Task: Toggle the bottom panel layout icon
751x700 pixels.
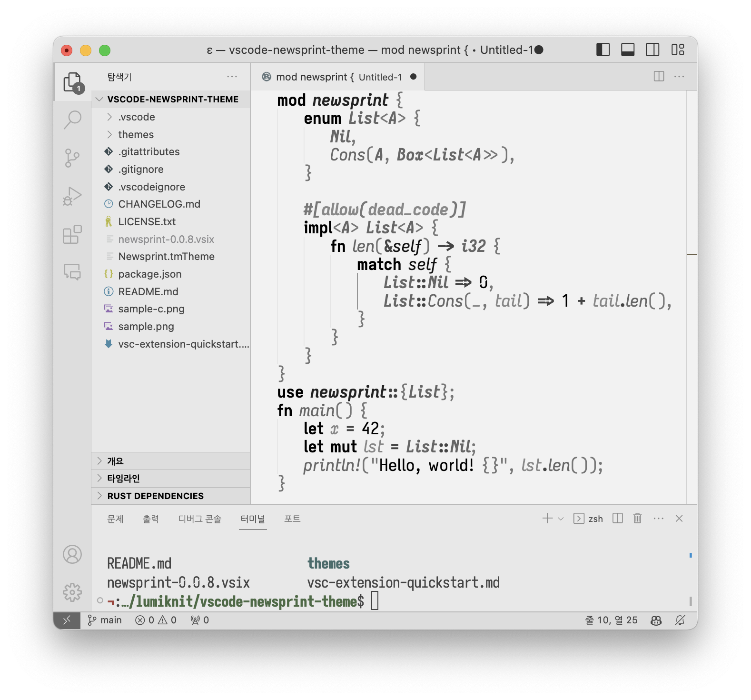Action: (628, 50)
